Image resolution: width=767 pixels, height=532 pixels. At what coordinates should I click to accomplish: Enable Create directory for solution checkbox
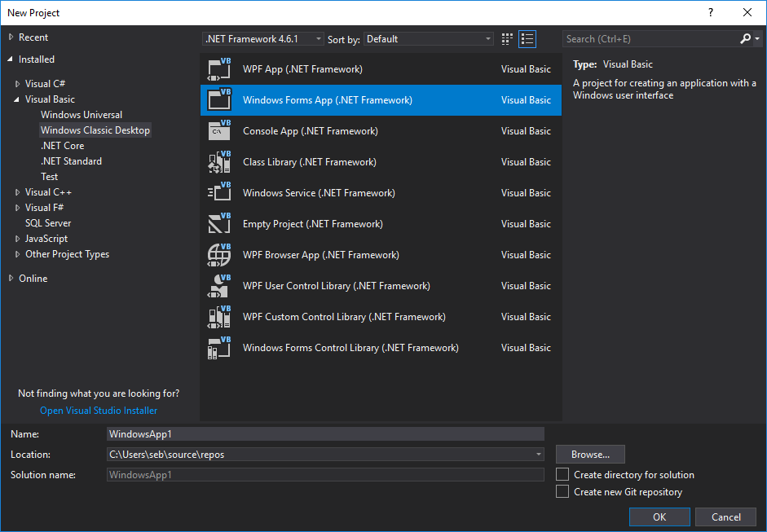[x=562, y=474]
